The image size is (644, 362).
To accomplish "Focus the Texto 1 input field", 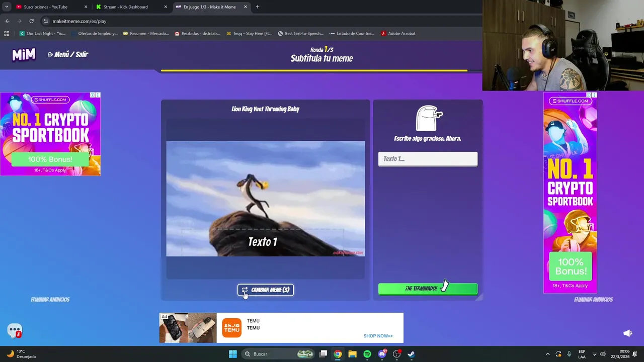I will coord(428,159).
